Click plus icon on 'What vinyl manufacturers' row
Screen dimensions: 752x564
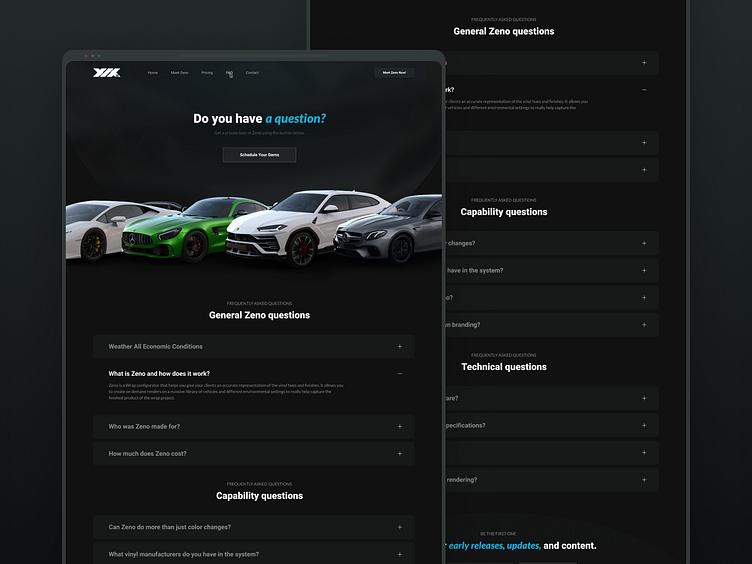coord(400,554)
